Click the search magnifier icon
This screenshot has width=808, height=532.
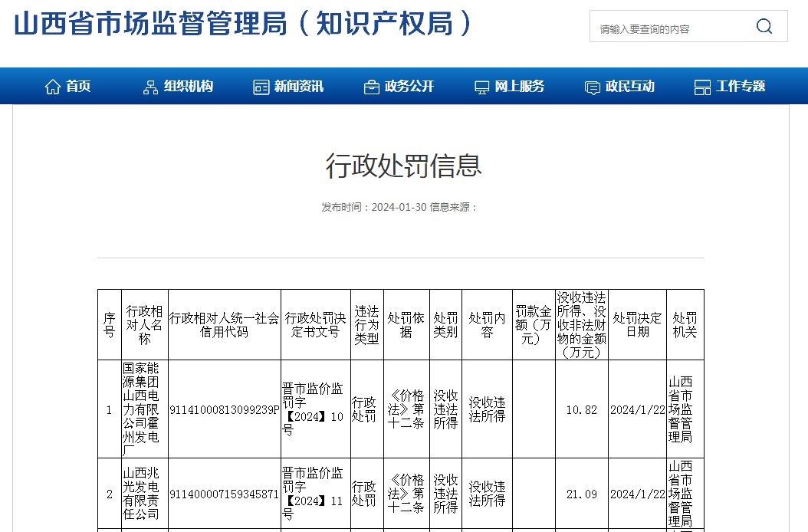[764, 26]
